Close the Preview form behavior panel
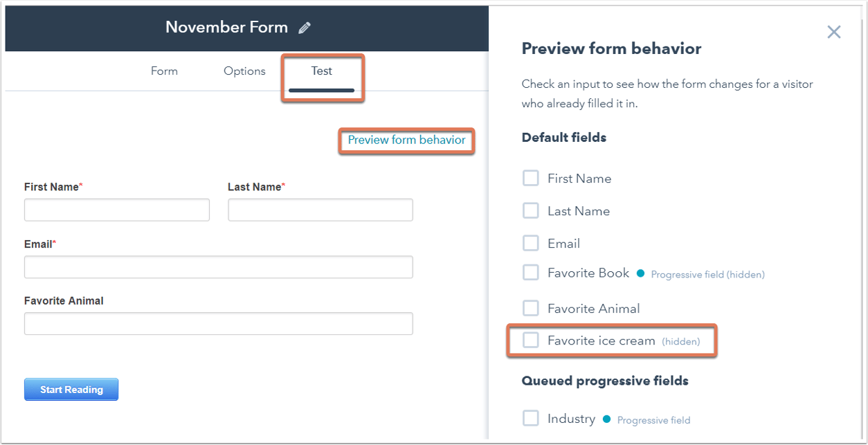This screenshot has height=445, width=868. point(834,32)
